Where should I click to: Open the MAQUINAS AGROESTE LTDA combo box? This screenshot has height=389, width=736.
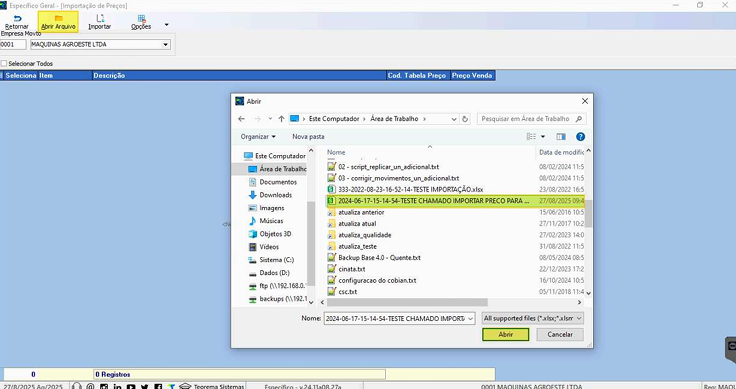[x=100, y=45]
